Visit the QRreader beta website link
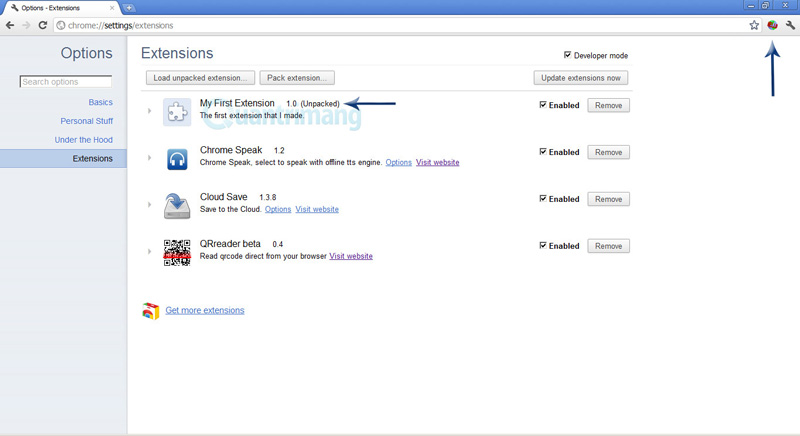800x436 pixels. [351, 256]
